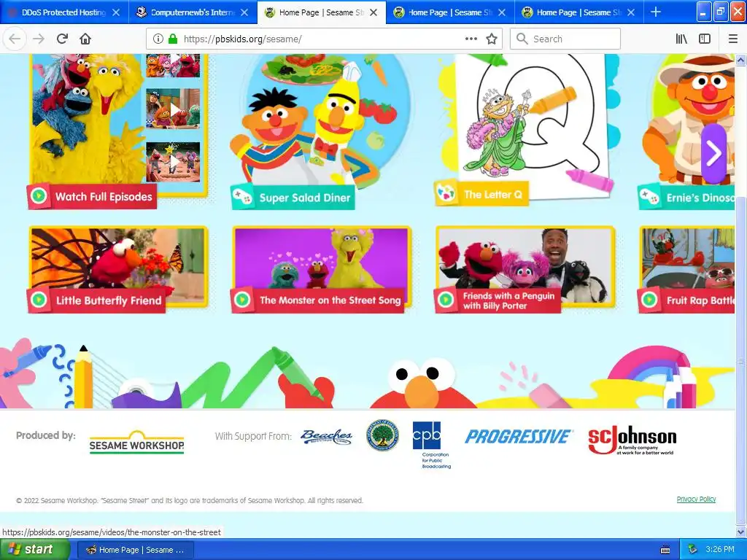Open the browser home page
Viewport: 747px width, 560px height.
85,39
